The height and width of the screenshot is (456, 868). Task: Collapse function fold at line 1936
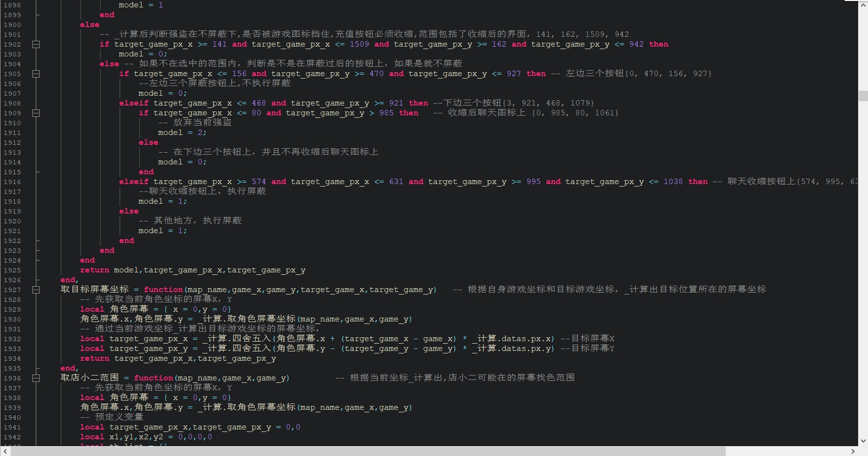(x=36, y=378)
